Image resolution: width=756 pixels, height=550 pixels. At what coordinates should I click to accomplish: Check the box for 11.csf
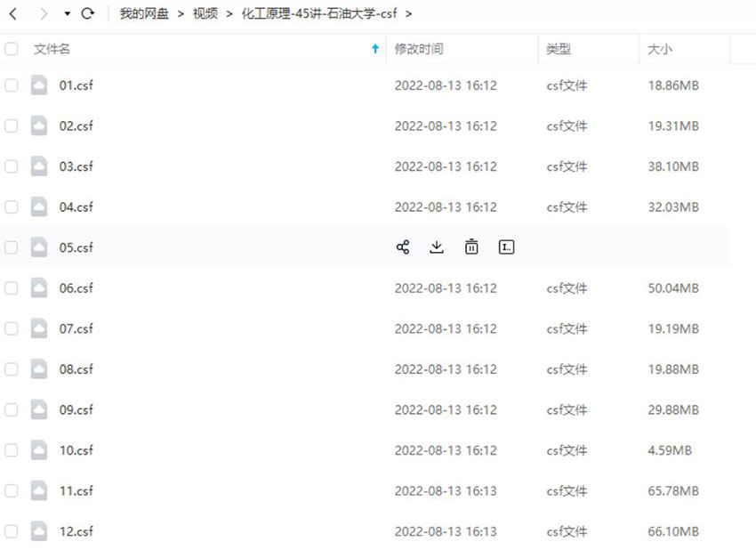pyautogui.click(x=11, y=490)
